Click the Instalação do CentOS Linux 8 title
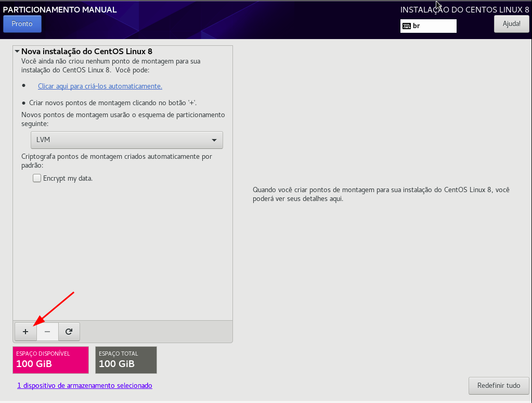Viewport: 532px width, 403px height. (464, 9)
